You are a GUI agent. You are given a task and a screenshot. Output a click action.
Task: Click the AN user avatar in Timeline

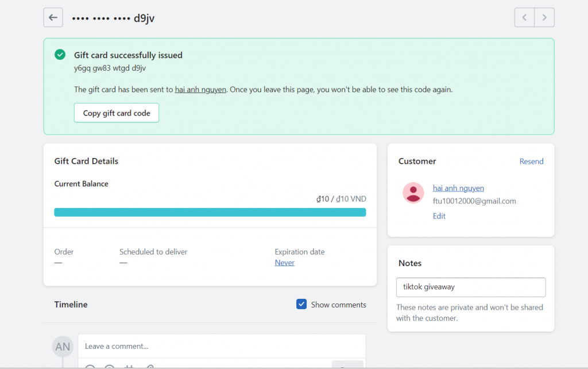63,347
